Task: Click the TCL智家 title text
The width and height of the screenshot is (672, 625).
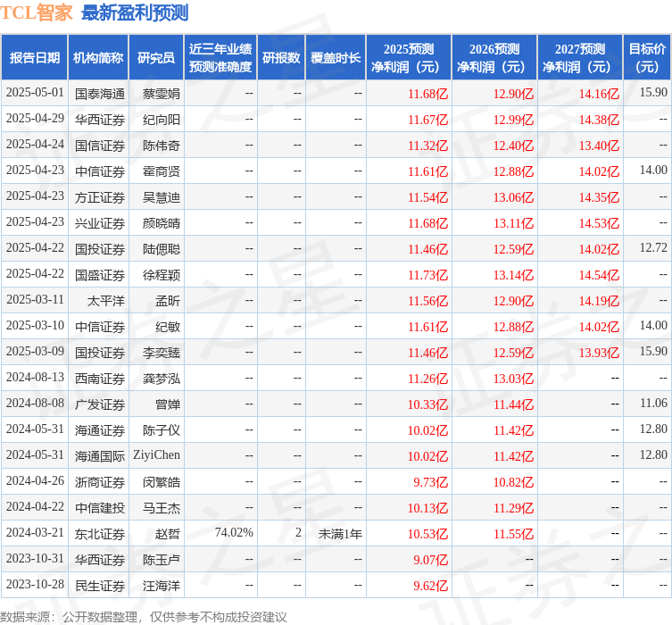Action: [37, 12]
